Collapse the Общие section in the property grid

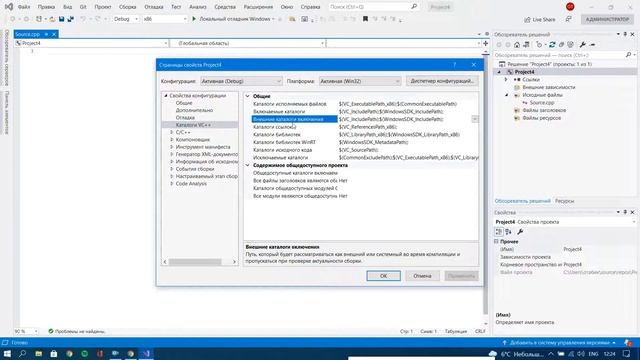(248, 96)
